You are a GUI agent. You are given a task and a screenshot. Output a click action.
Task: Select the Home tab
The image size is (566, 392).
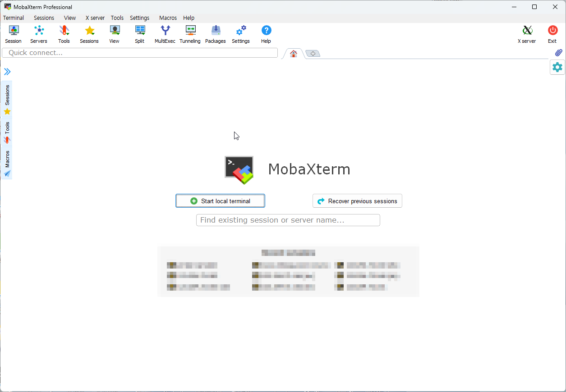point(294,54)
